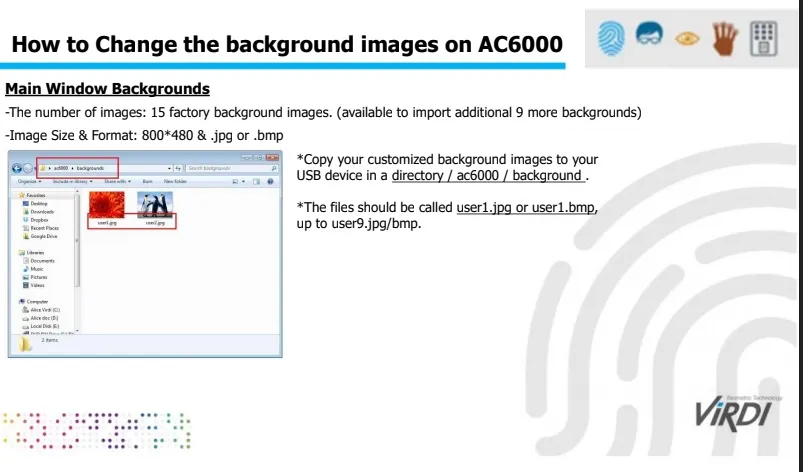
Task: Open the Include in library menu
Action: (72, 182)
